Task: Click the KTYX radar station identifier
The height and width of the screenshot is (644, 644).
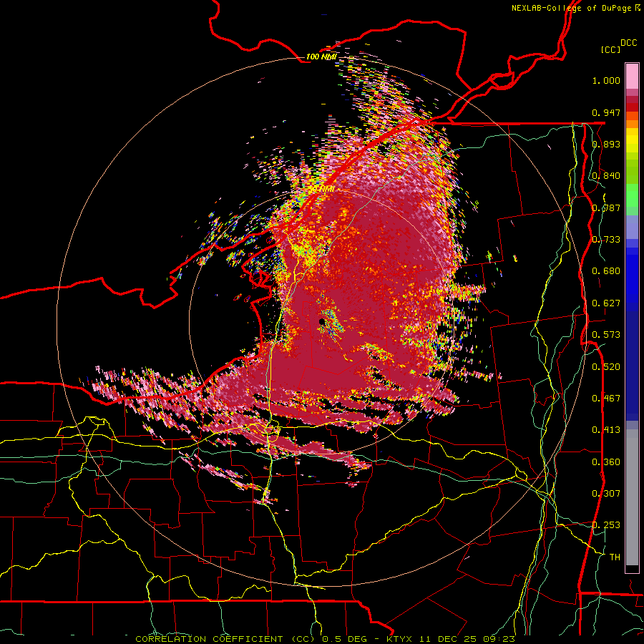Action: point(399,639)
